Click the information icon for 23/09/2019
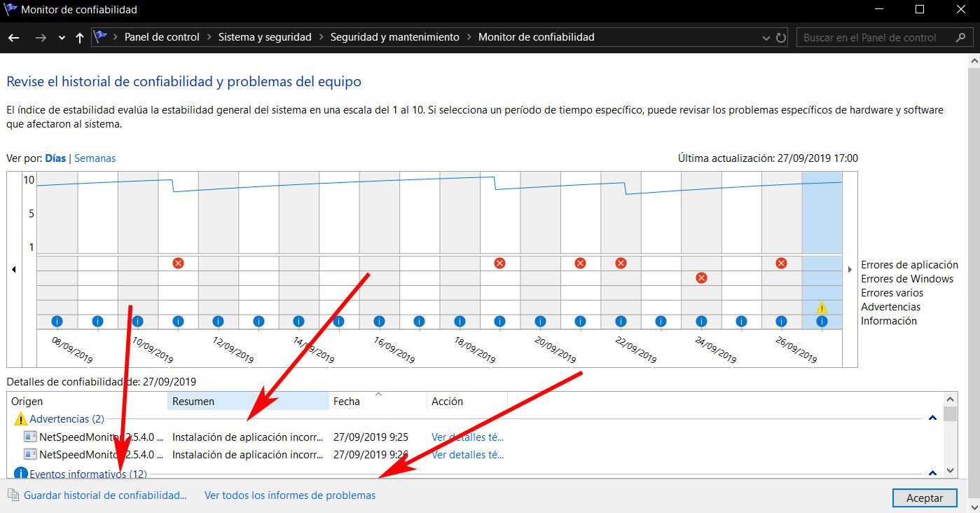The image size is (980, 513). pyautogui.click(x=661, y=321)
